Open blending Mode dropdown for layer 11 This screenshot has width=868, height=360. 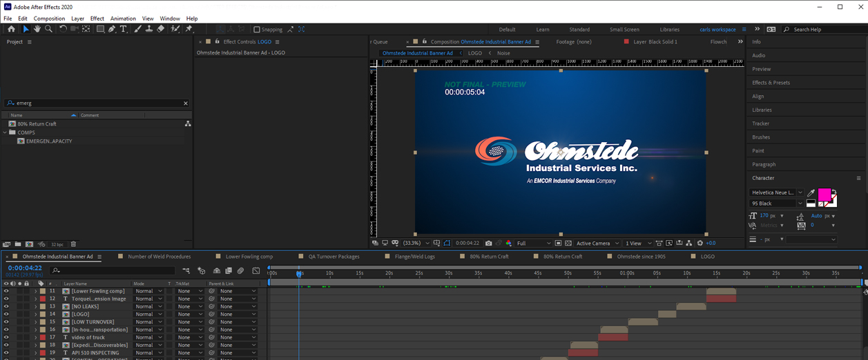pos(148,291)
